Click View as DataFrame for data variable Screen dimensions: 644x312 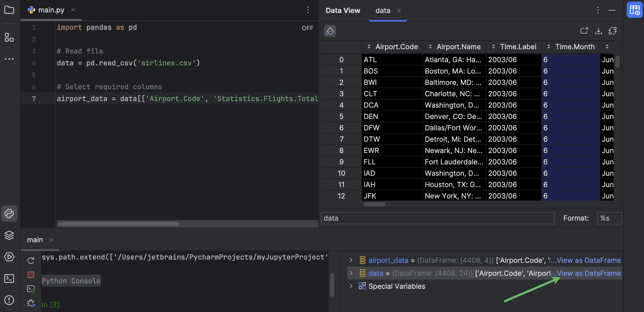(x=589, y=273)
